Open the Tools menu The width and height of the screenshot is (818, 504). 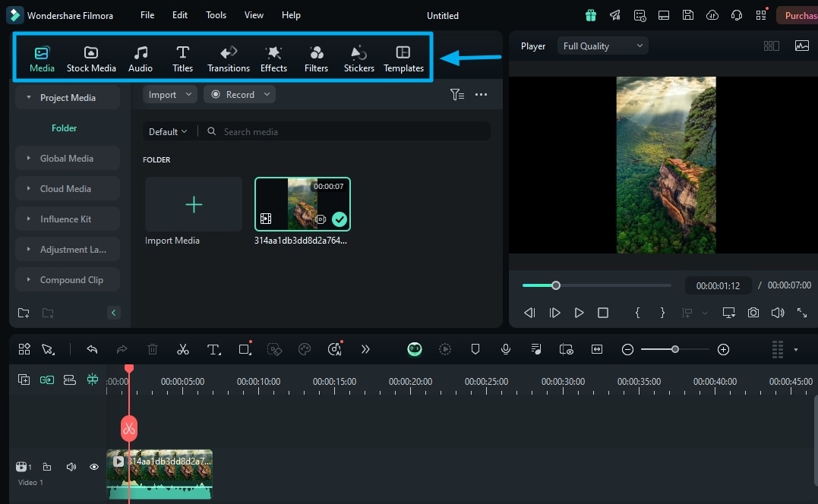pyautogui.click(x=216, y=15)
